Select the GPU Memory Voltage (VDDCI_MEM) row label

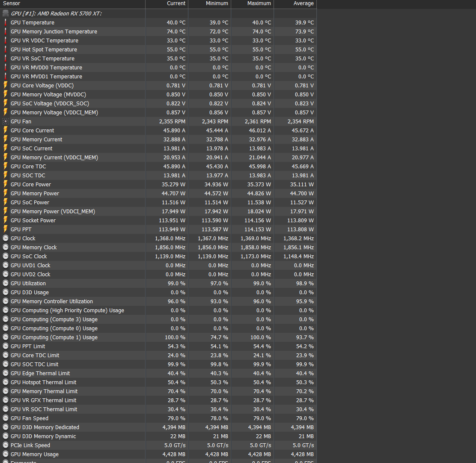pos(54,112)
